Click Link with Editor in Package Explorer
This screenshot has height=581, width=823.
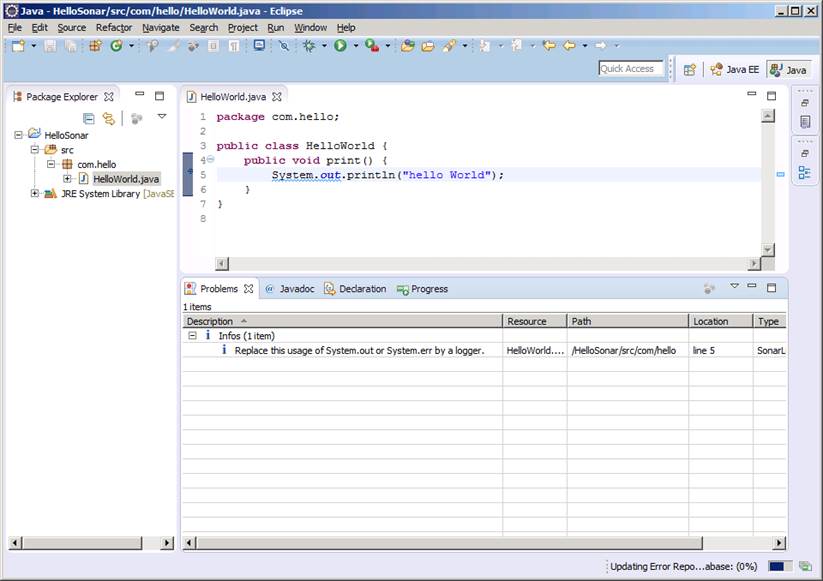(108, 118)
